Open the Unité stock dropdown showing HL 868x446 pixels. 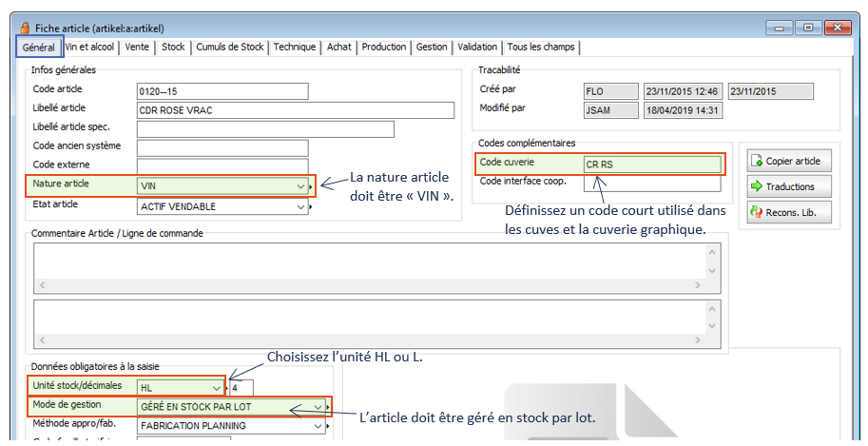point(216,387)
